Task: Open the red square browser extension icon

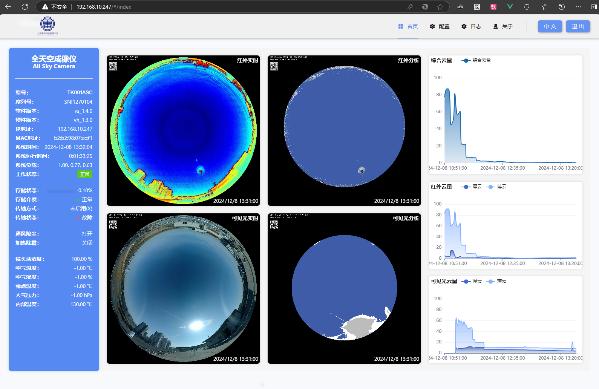Action: click(493, 6)
